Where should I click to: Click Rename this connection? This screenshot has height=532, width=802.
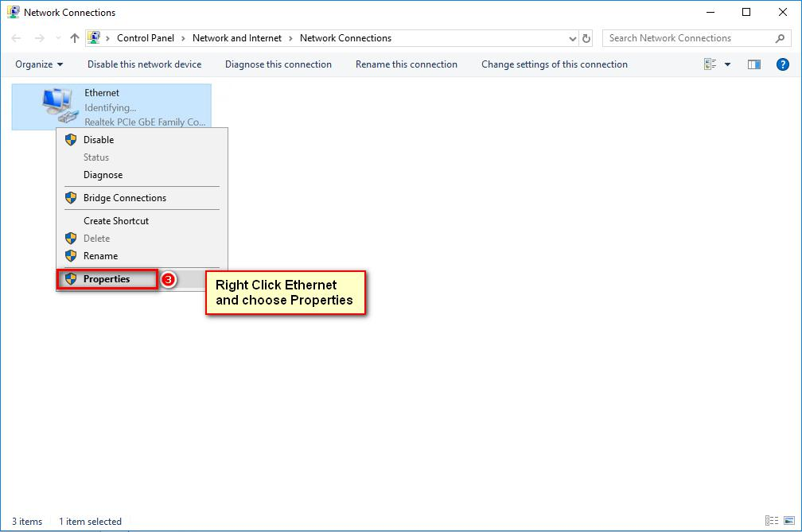click(x=406, y=64)
